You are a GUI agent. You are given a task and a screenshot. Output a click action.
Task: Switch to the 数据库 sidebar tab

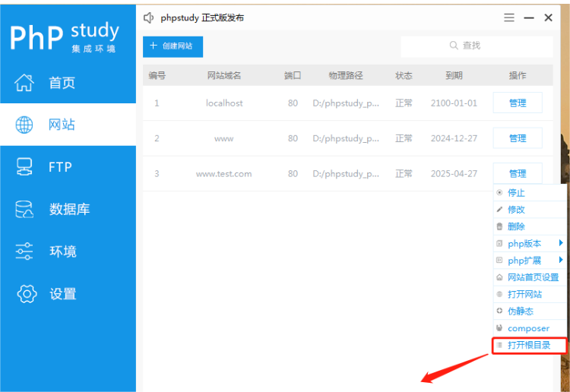[x=68, y=209]
